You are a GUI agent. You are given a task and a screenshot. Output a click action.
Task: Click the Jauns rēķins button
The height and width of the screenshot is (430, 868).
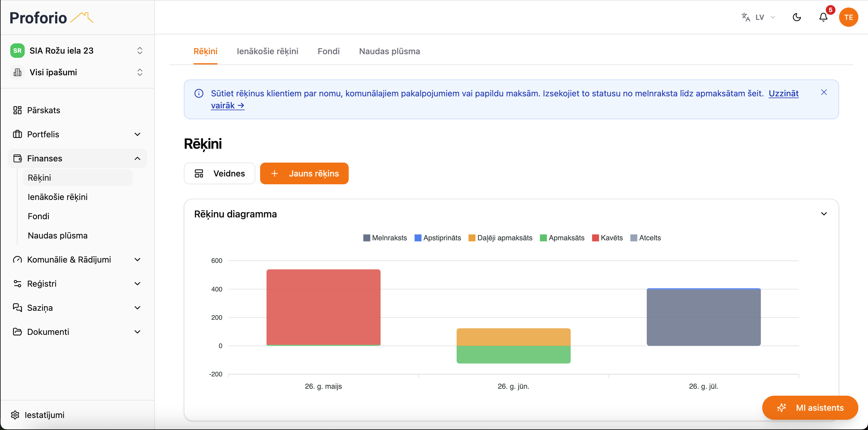coord(304,173)
